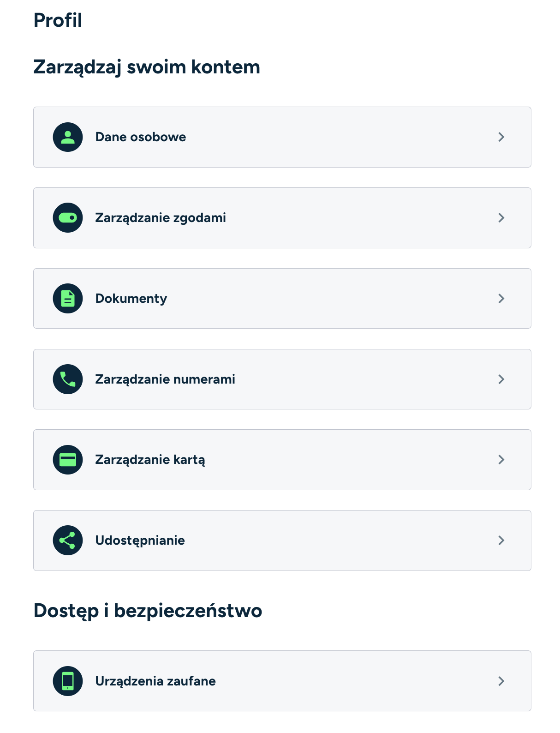Image resolution: width=560 pixels, height=733 pixels.
Task: Open the Urządzenia zaufane text label
Action: [x=155, y=681]
